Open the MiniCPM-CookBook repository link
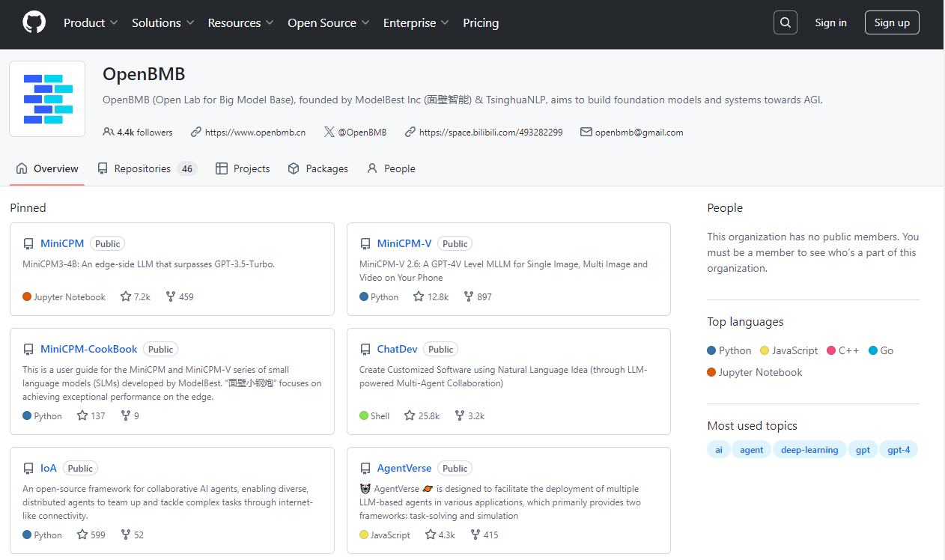945x560 pixels. (89, 350)
